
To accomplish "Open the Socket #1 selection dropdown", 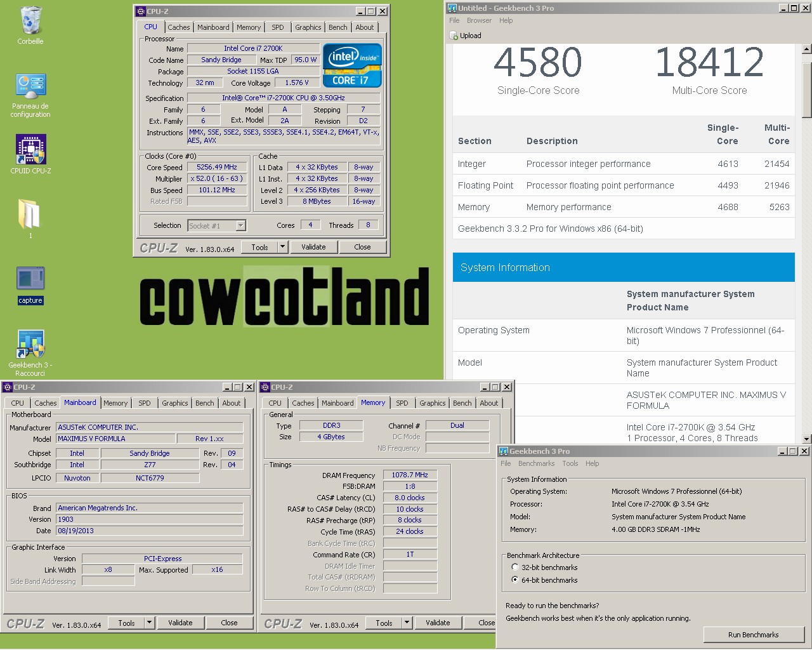I will (240, 225).
